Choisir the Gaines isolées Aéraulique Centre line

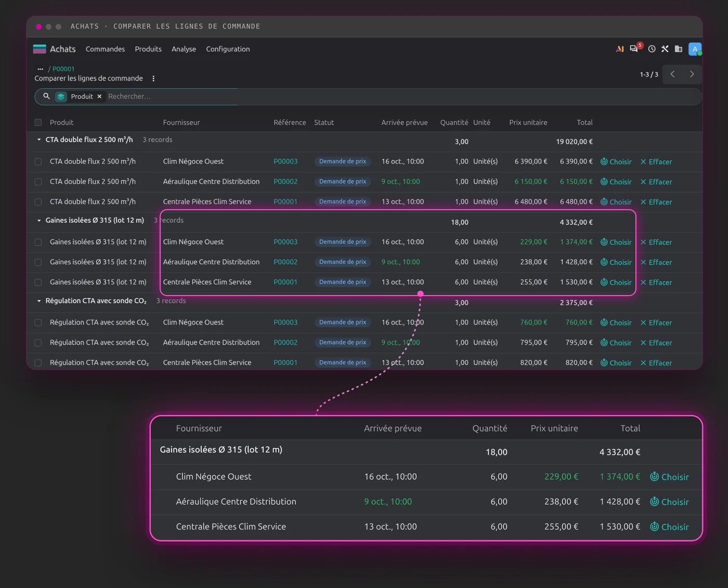tap(616, 262)
